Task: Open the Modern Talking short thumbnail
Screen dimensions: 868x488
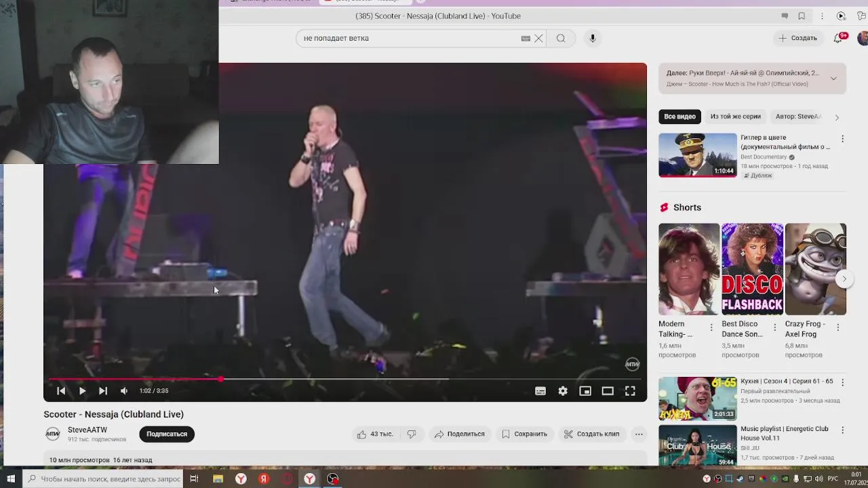Action: [x=689, y=269]
